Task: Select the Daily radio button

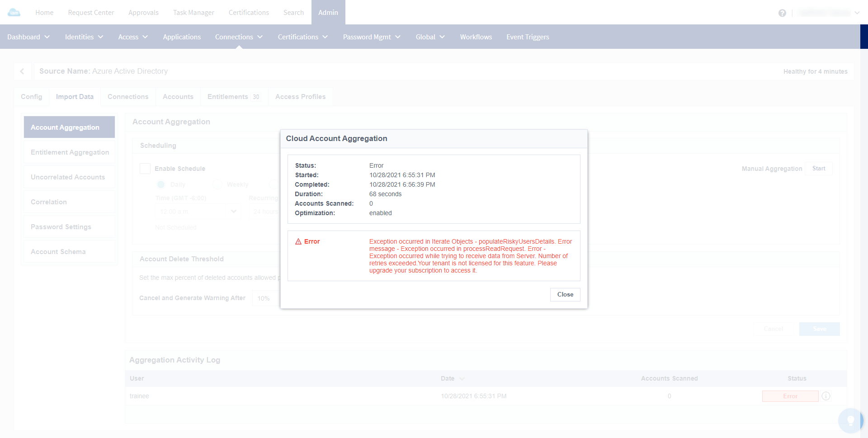Action: 161,184
